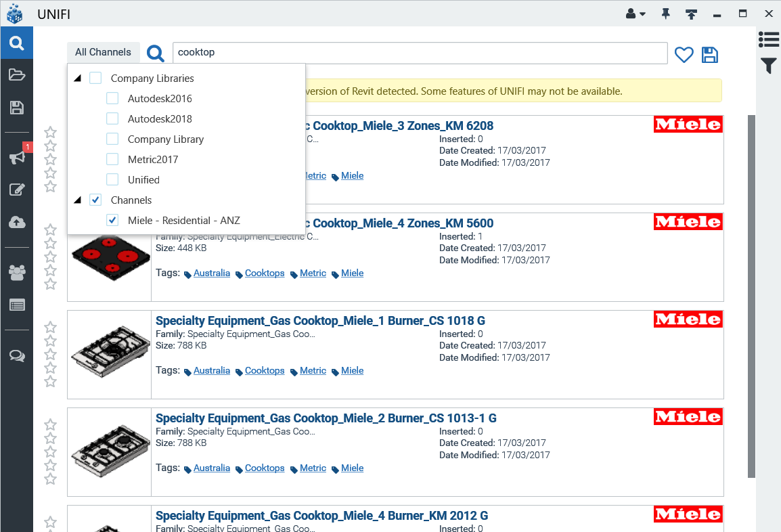Add search to favorites with heart icon

(684, 54)
